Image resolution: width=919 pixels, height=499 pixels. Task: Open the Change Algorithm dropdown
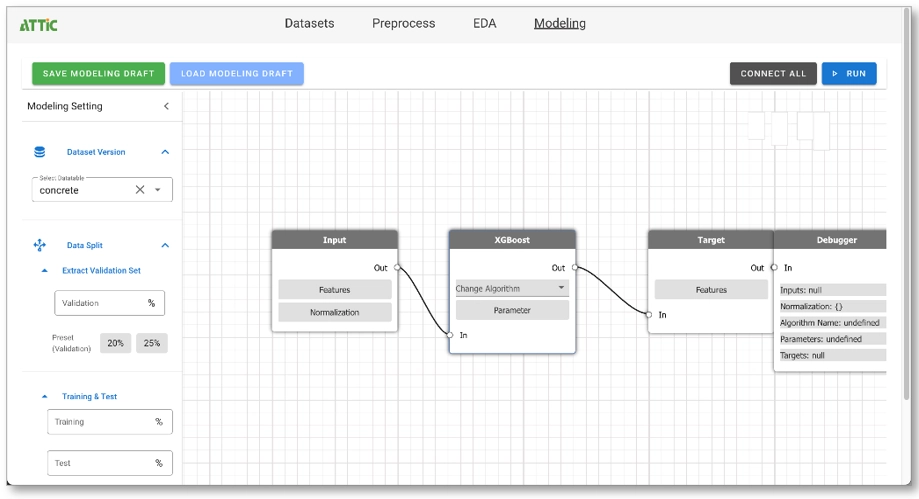point(512,288)
